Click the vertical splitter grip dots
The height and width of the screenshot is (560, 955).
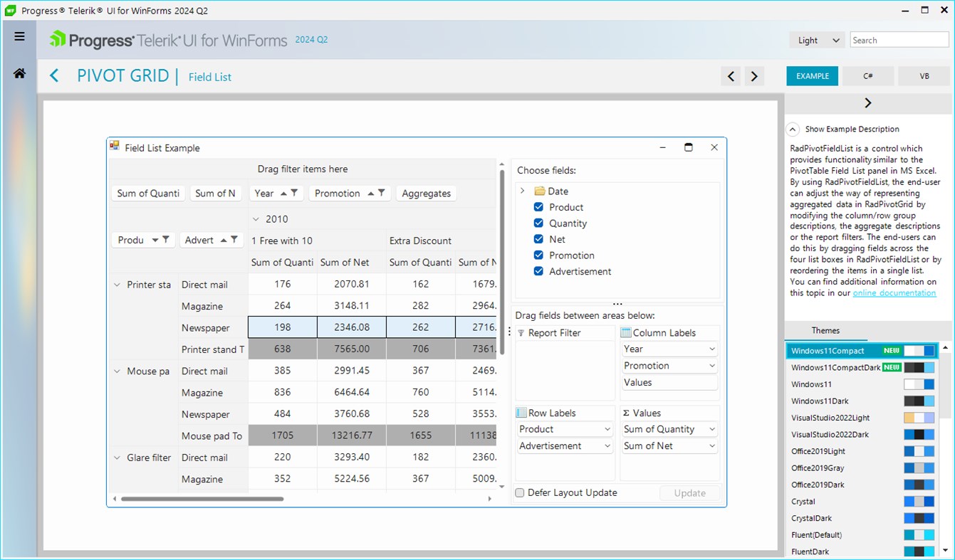(x=508, y=332)
